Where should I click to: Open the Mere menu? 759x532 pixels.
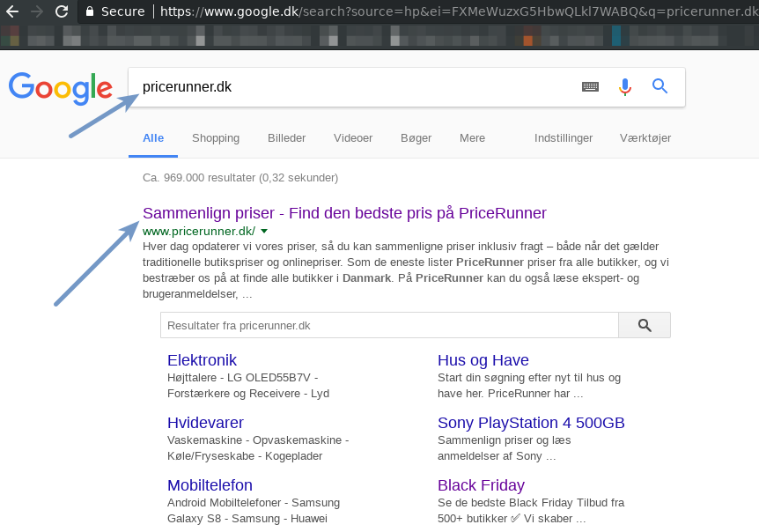pyautogui.click(x=473, y=138)
